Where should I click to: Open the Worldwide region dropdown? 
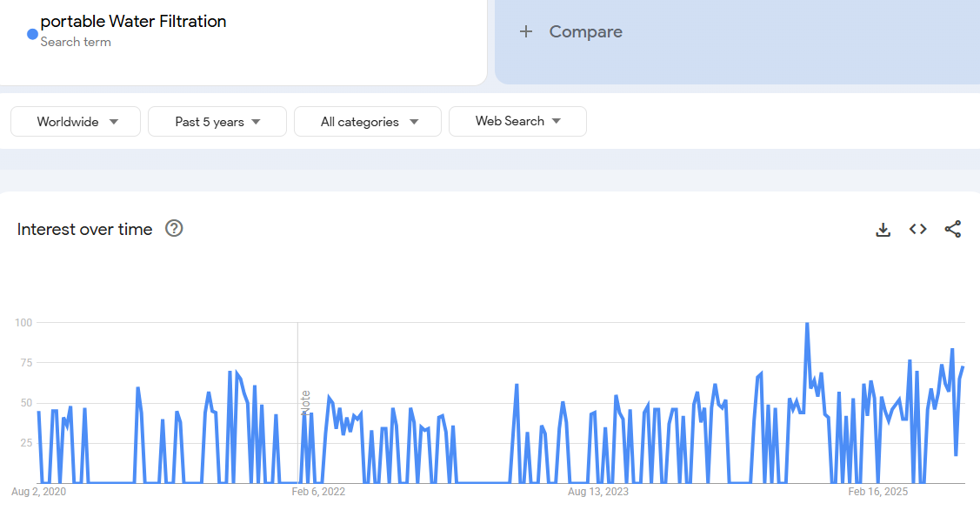[76, 122]
